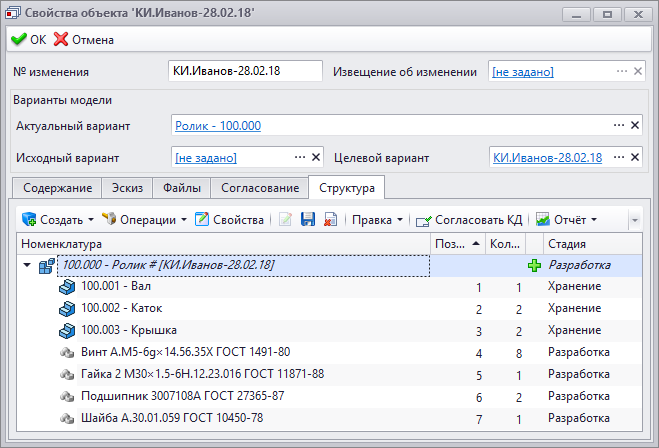Click ellipsis button of Целевой вариант field
The image size is (659, 448).
(x=618, y=157)
